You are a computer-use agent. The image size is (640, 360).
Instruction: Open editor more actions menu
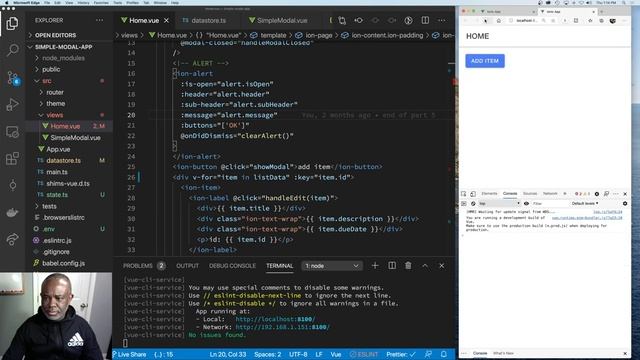[x=442, y=20]
